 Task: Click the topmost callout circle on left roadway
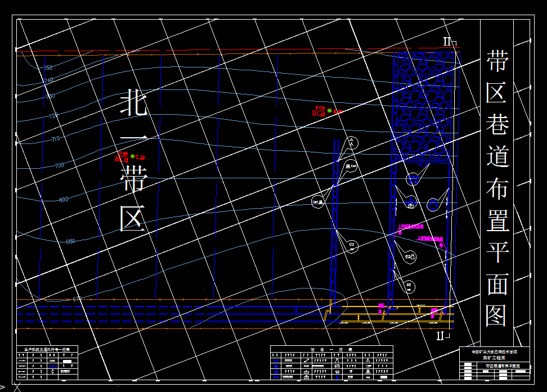pyautogui.click(x=352, y=143)
